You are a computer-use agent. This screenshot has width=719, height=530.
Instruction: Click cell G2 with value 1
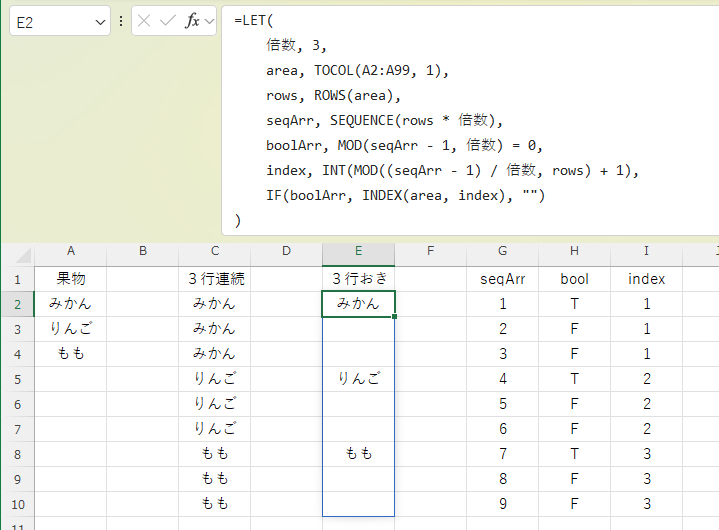point(503,304)
